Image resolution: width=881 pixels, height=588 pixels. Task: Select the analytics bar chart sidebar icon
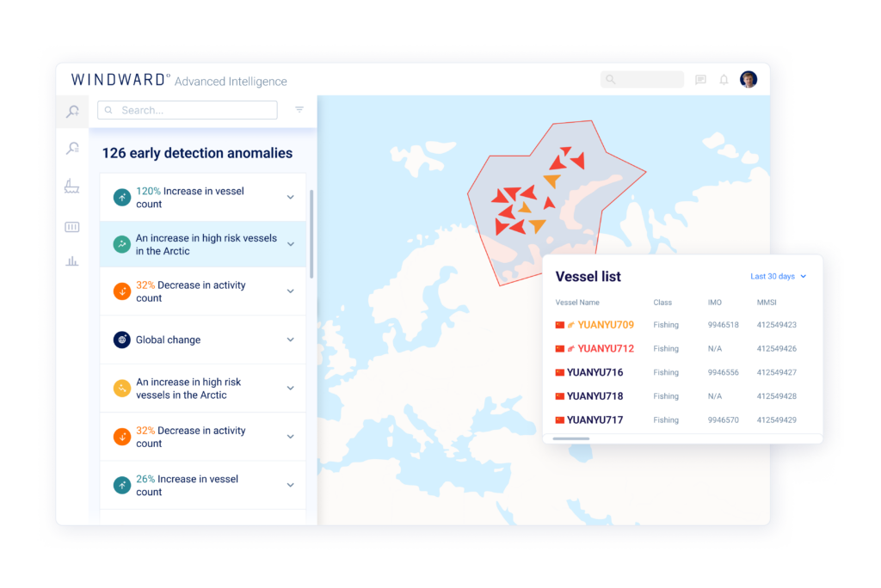[x=73, y=260]
